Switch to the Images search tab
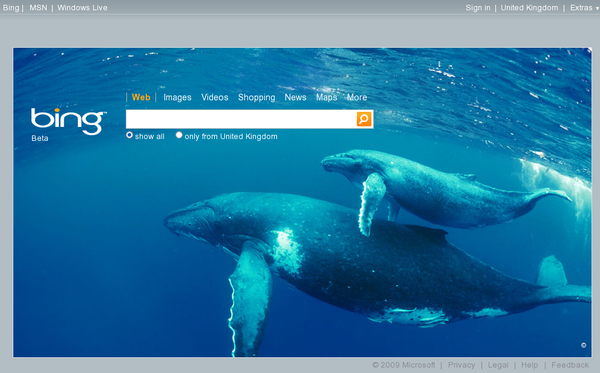 177,98
